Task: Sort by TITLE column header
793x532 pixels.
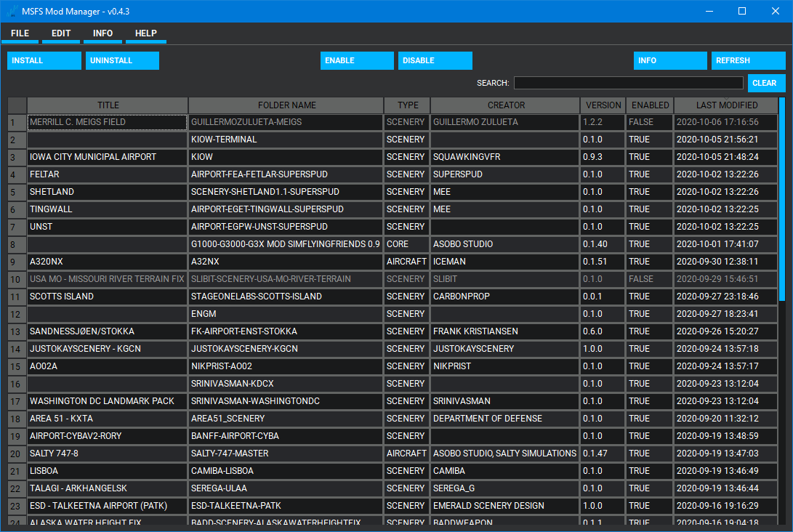Action: tap(108, 105)
